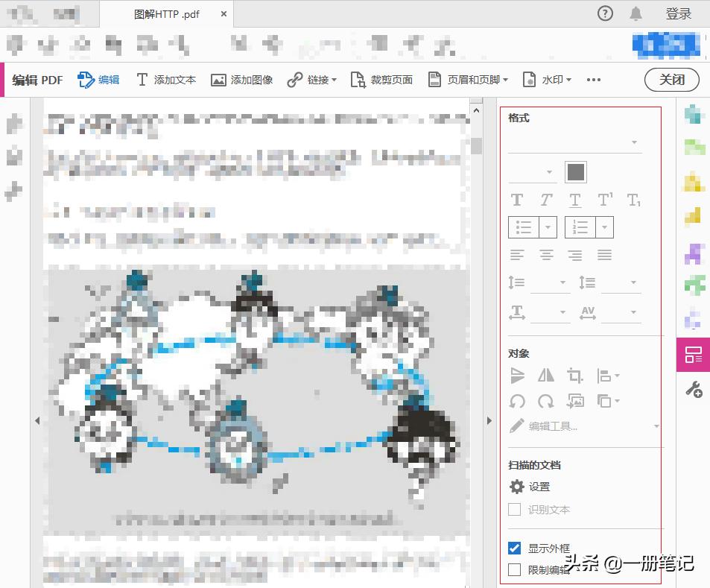This screenshot has height=588, width=710.
Task: Enable the 限制编辑 checkbox
Action: click(x=514, y=570)
